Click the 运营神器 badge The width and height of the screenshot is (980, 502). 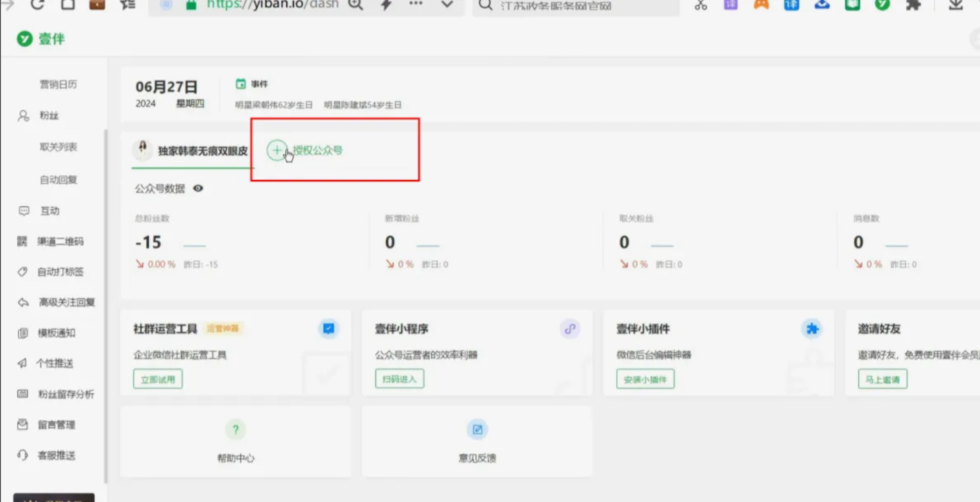coord(222,328)
